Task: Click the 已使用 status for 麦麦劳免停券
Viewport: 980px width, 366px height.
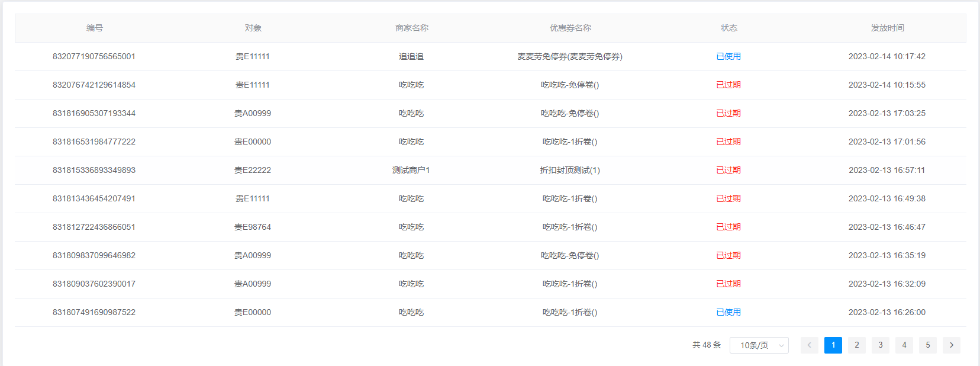Action: [x=728, y=56]
